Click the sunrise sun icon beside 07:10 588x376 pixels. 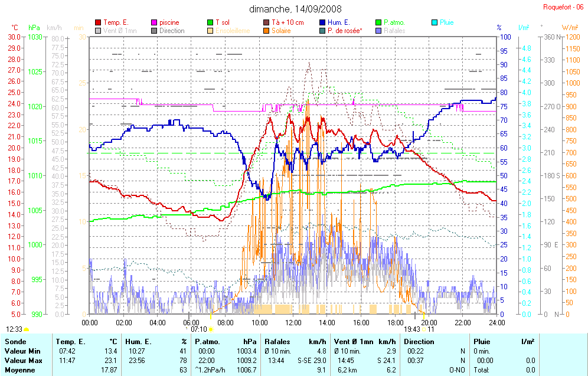point(211,329)
